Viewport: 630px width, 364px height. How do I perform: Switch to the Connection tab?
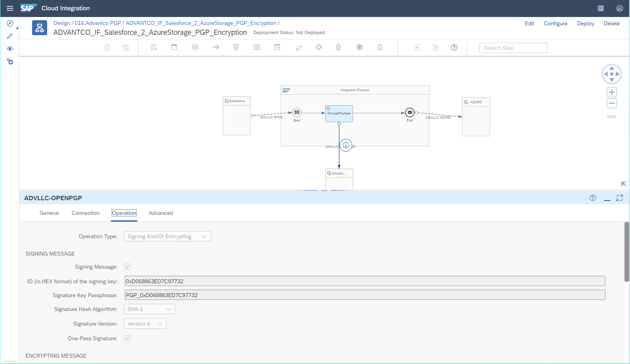pyautogui.click(x=86, y=213)
